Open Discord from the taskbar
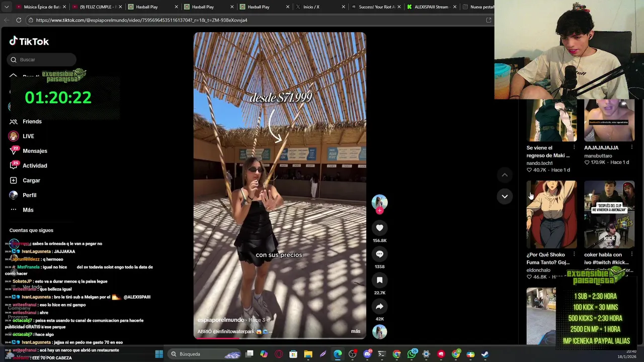Viewport: 644px width, 362px height. tap(367, 354)
